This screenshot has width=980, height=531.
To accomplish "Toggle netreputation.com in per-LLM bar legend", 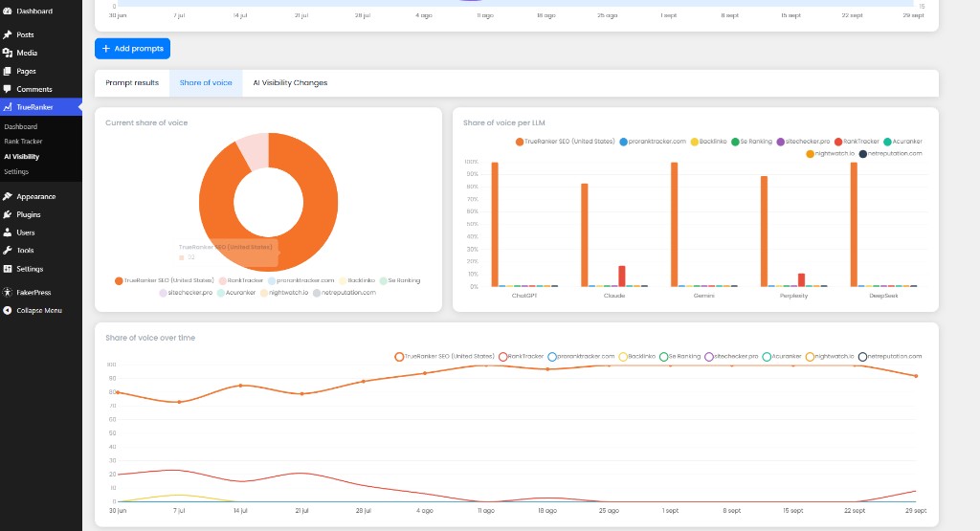I will tap(891, 154).
